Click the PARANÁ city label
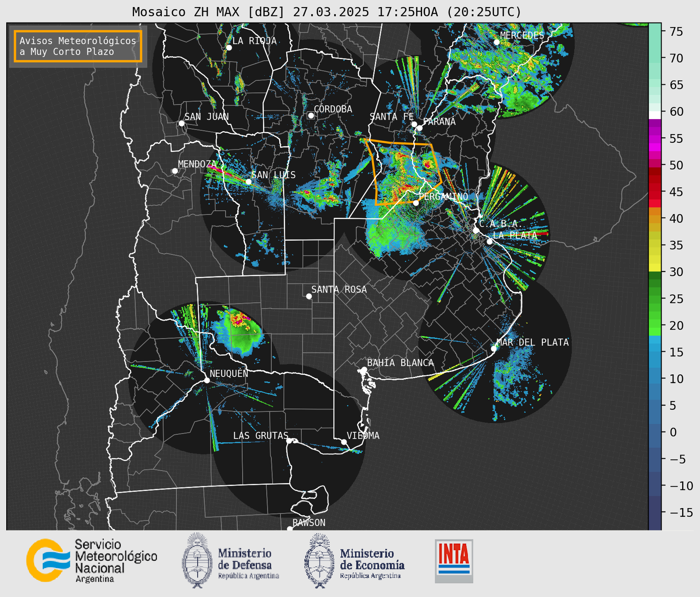 click(x=439, y=121)
